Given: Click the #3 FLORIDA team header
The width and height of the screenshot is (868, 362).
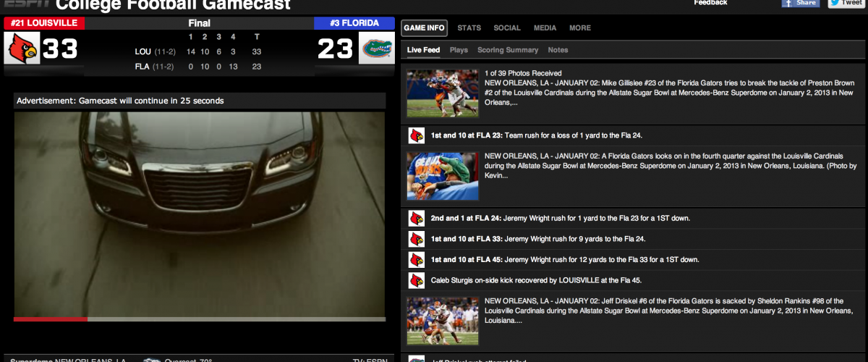Looking at the screenshot, I should pos(354,23).
